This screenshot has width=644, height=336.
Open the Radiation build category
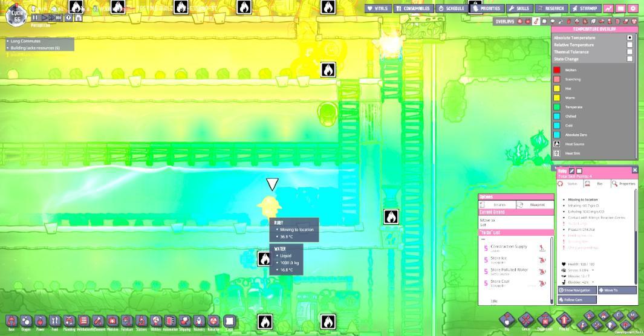tap(213, 321)
